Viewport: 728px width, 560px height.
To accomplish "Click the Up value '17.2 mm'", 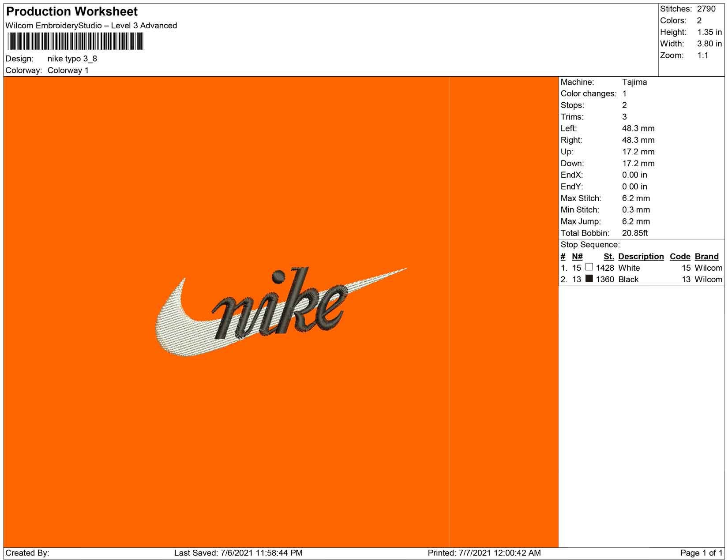I will 638,152.
